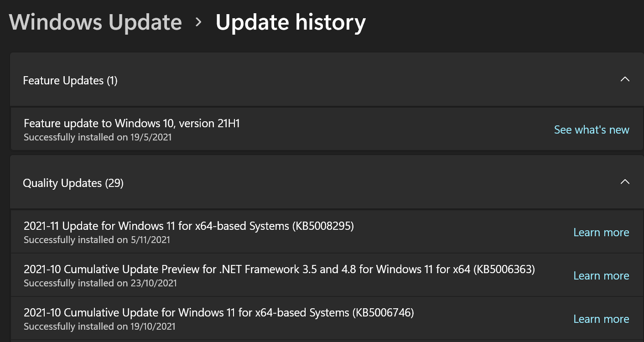Select the Windows 10 version 21H1 feature update title
The image size is (644, 342).
pyautogui.click(x=132, y=123)
